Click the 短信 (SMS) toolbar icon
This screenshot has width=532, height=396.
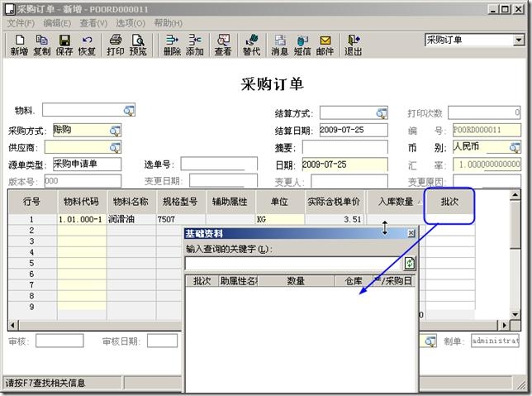point(302,45)
